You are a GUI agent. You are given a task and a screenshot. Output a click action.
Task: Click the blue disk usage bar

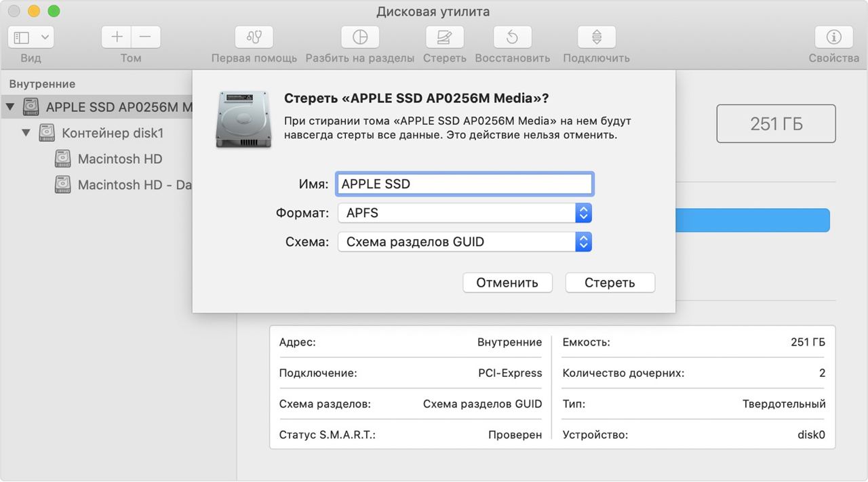point(753,220)
